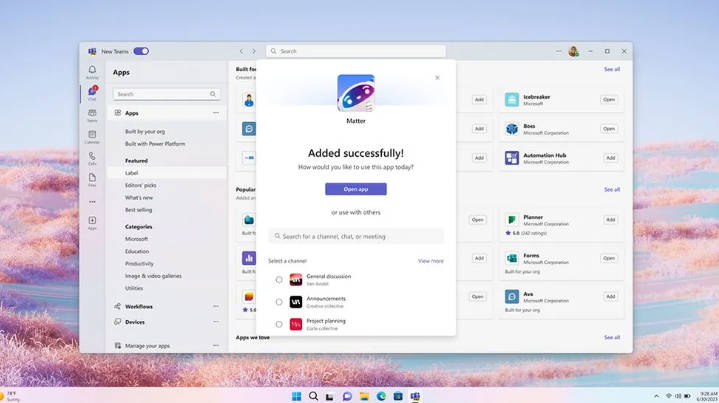Click Search for a channel, chat, or meeting

(x=356, y=236)
